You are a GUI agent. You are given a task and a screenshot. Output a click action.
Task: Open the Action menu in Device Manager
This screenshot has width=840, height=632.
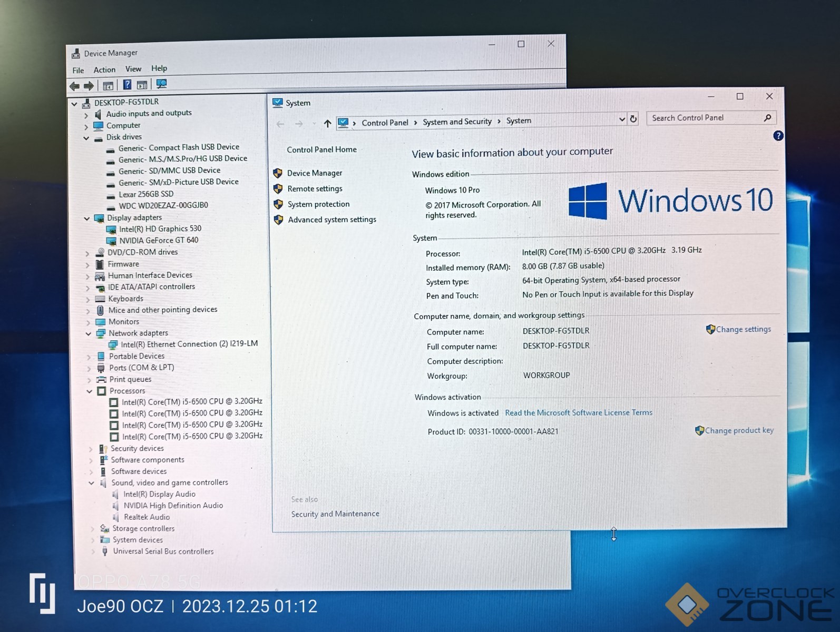[x=104, y=70]
